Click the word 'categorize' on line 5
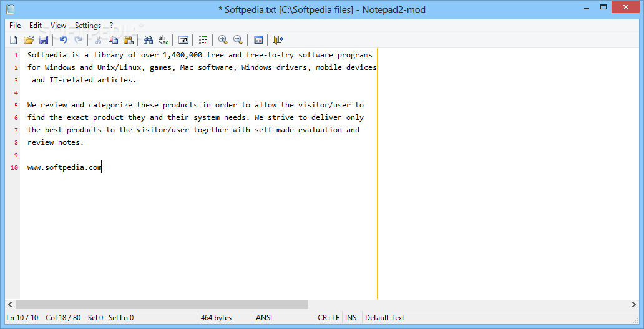Viewport: 644px width, 329px height. 110,105
